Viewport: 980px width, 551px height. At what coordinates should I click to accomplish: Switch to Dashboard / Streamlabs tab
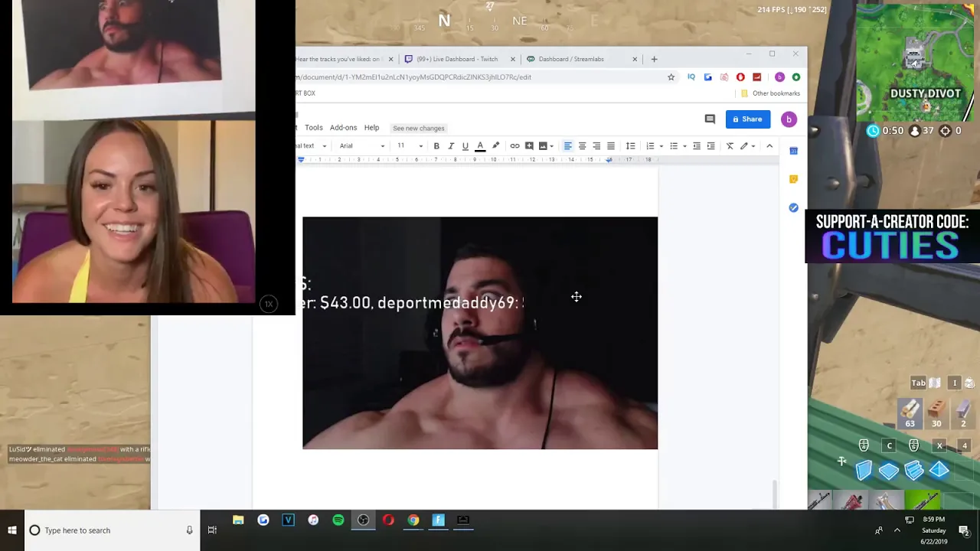click(x=571, y=59)
